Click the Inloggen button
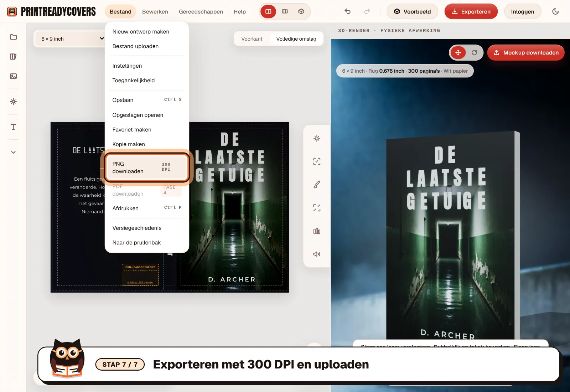Viewport: 570px width, 392px height. click(x=523, y=12)
